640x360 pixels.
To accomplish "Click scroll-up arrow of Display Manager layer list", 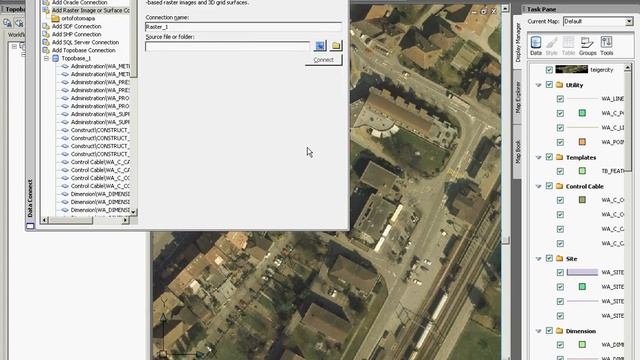I will coord(628,66).
